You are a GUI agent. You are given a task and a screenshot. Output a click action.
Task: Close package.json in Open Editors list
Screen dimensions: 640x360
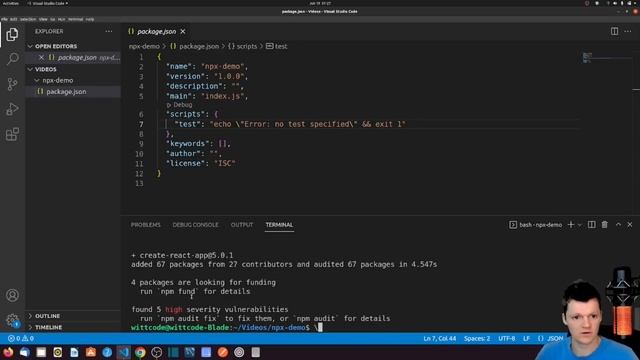(x=41, y=58)
